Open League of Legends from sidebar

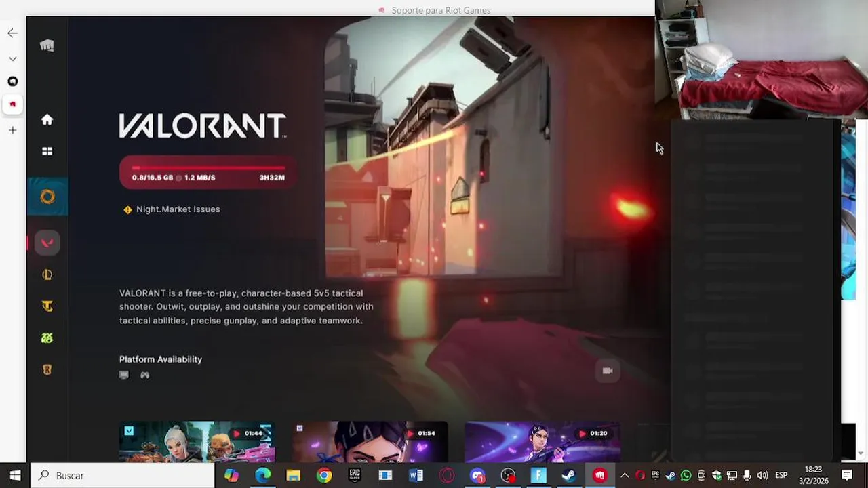coord(47,274)
